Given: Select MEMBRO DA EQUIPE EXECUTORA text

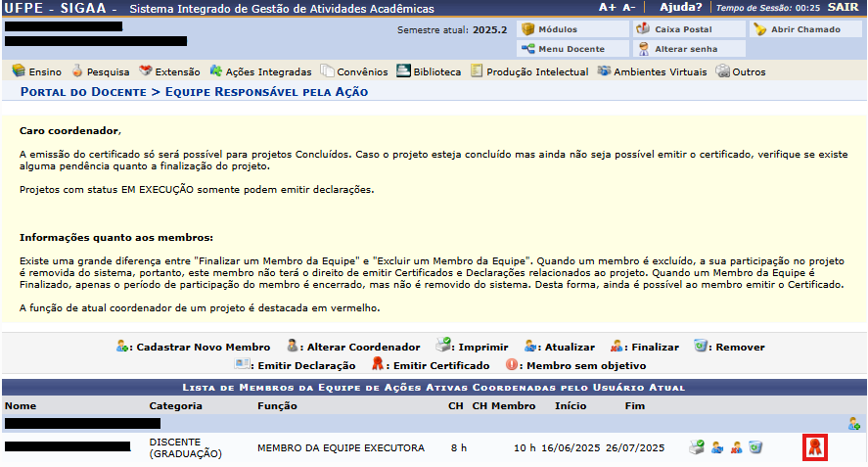Looking at the screenshot, I should point(341,447).
